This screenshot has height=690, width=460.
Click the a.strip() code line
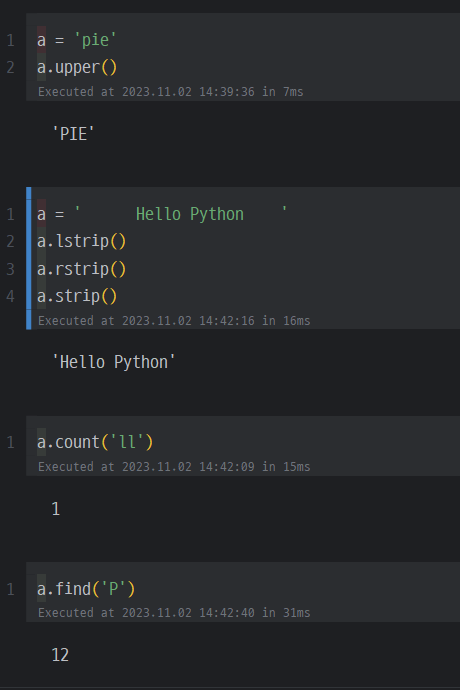click(x=77, y=296)
